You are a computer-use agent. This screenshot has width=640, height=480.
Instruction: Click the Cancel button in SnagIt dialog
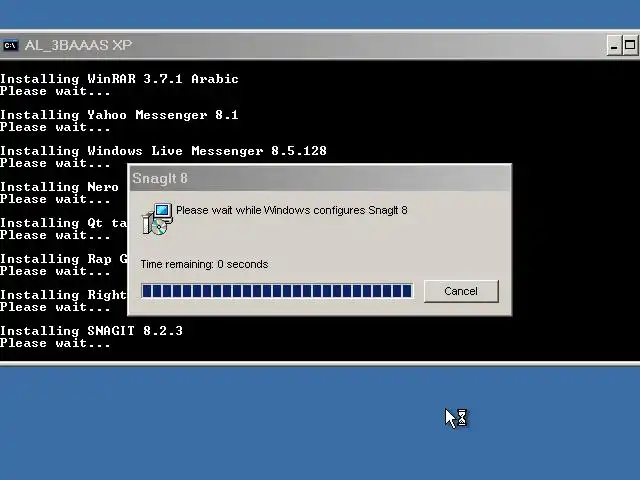pyautogui.click(x=461, y=291)
